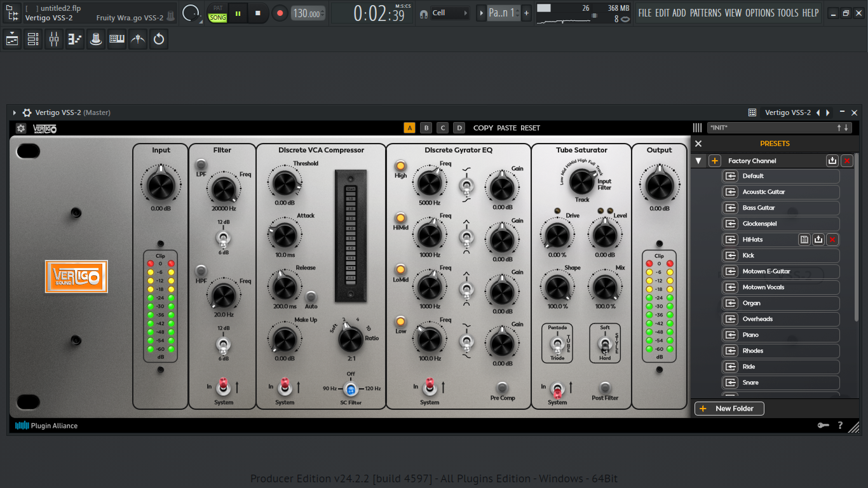Toggle the LPF filter button
This screenshot has width=868, height=488.
point(201,165)
